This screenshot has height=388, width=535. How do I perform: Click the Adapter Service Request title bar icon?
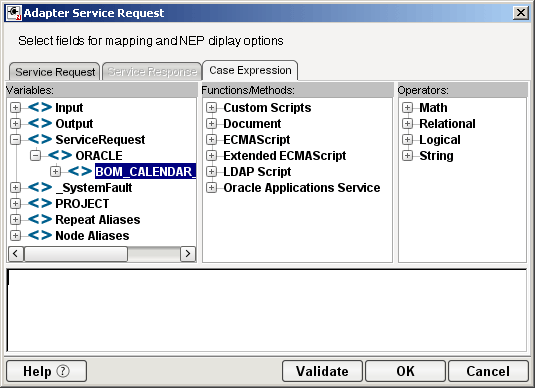point(14,13)
